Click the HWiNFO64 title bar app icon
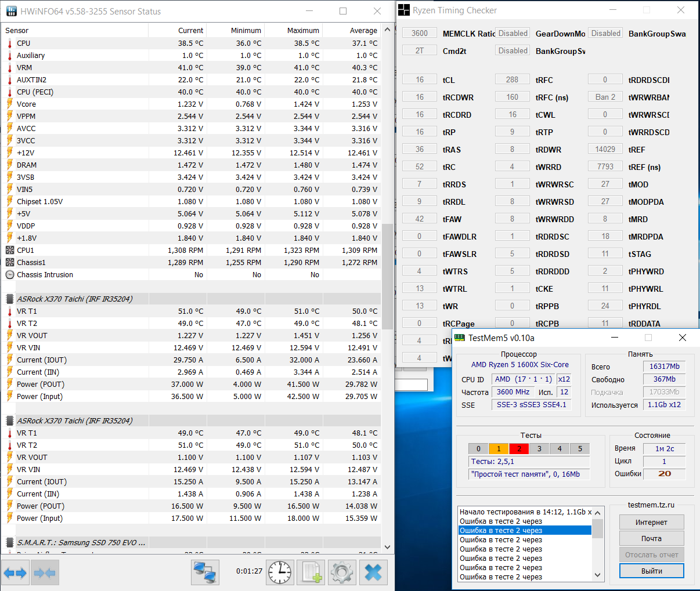Screen dimensions: 700x591 10,11
